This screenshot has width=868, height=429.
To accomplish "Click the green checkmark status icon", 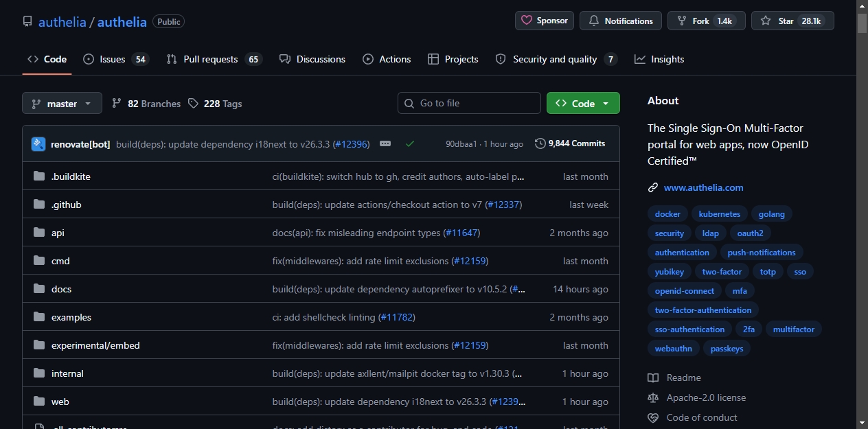I will (410, 143).
